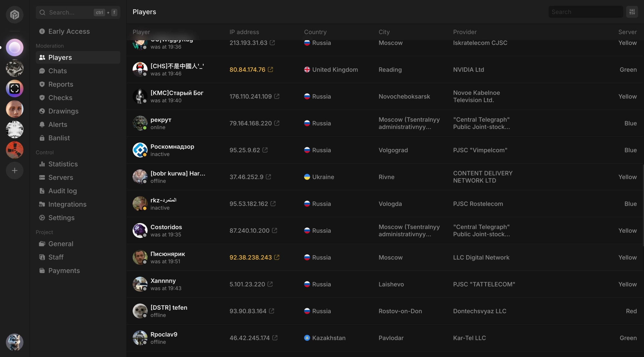
Task: Open Settings gear menu item
Action: pos(61,218)
